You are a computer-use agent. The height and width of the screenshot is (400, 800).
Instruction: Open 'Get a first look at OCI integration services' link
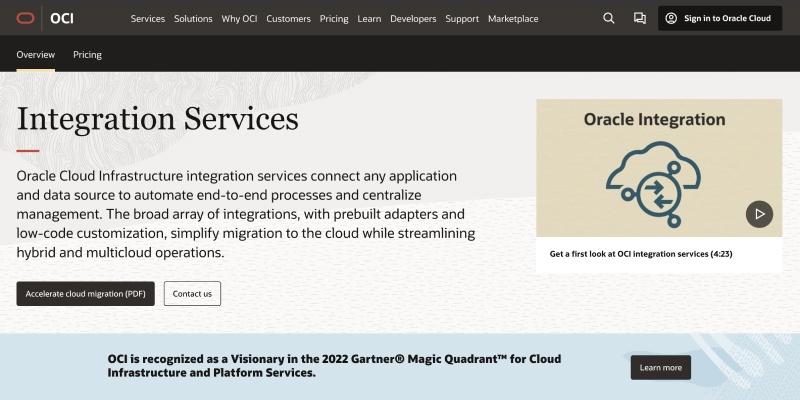641,254
